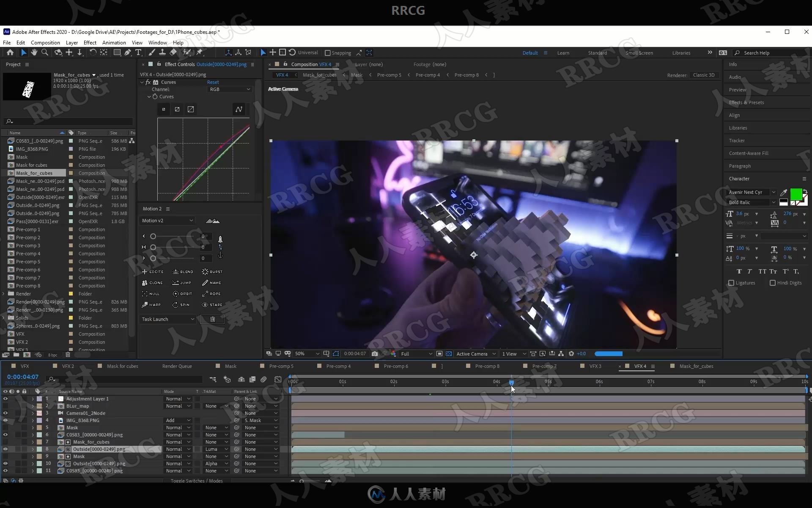Click the Content-Aware Fill panel icon

[x=749, y=153]
